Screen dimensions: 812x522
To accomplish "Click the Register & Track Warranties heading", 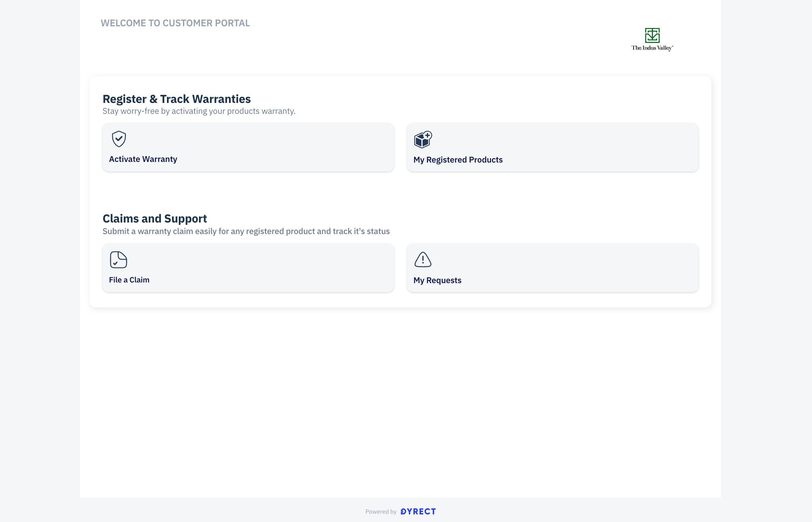I will coord(177,99).
